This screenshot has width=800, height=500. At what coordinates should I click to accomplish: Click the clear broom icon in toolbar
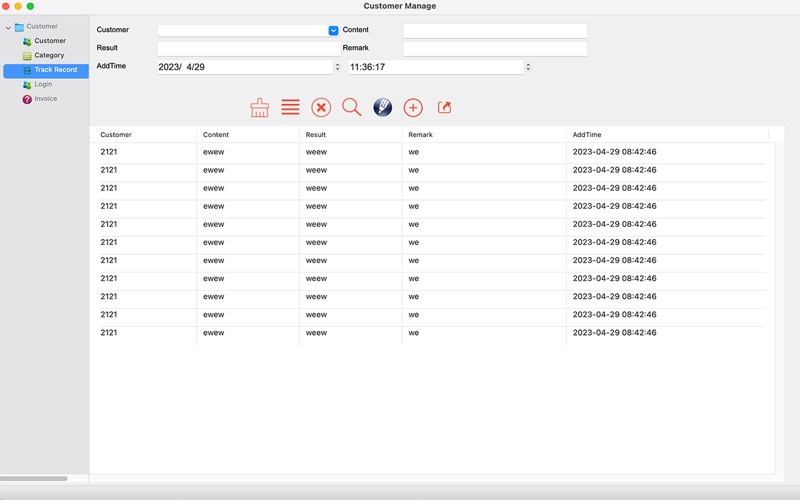pyautogui.click(x=259, y=108)
